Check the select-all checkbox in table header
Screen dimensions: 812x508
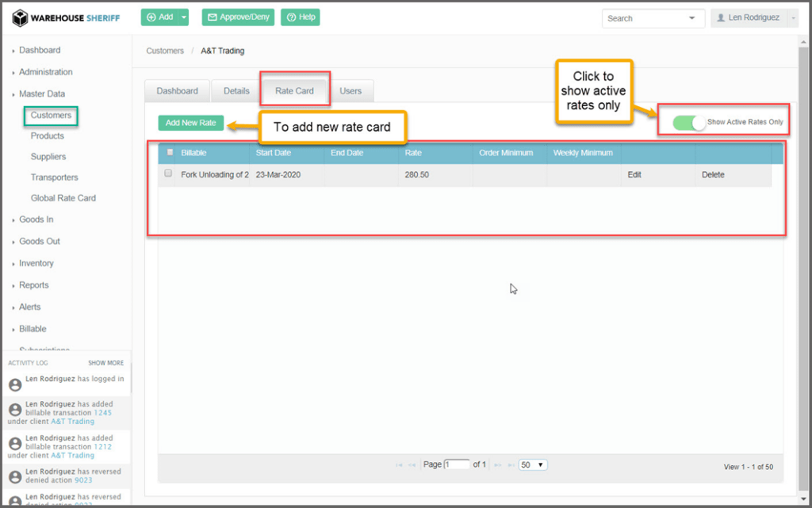click(169, 152)
